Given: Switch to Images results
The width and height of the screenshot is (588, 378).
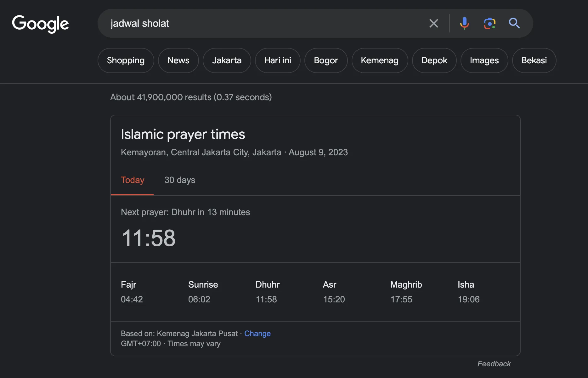Looking at the screenshot, I should click(x=484, y=60).
